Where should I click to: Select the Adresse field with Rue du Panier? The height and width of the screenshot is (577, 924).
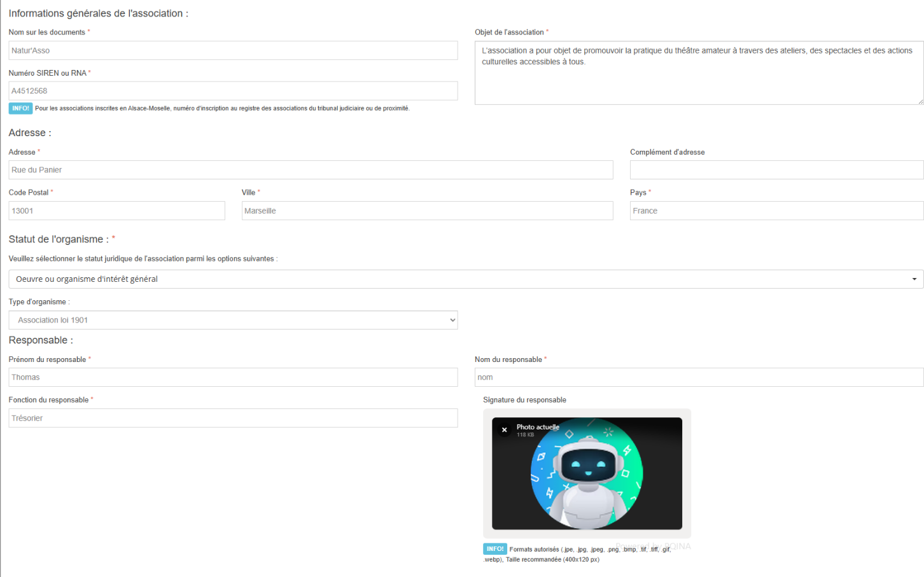tap(311, 170)
